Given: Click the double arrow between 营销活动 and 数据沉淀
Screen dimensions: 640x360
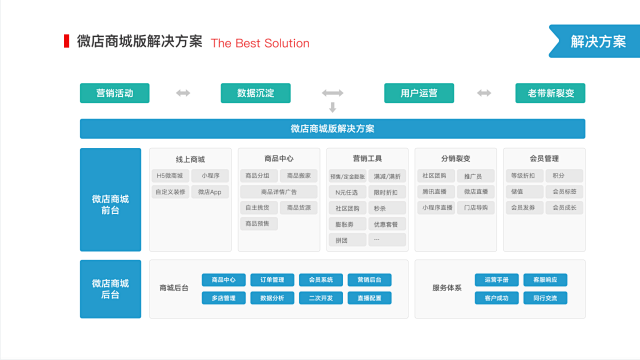Looking at the screenshot, I should (x=183, y=93).
